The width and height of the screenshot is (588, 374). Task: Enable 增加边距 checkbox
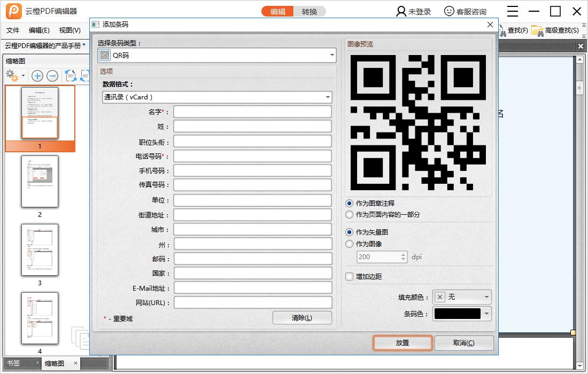(349, 276)
